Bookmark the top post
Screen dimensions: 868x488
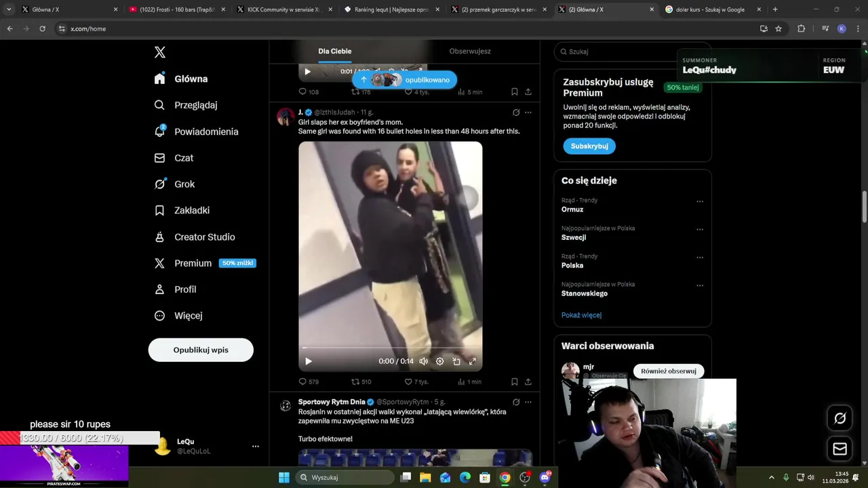pyautogui.click(x=514, y=91)
